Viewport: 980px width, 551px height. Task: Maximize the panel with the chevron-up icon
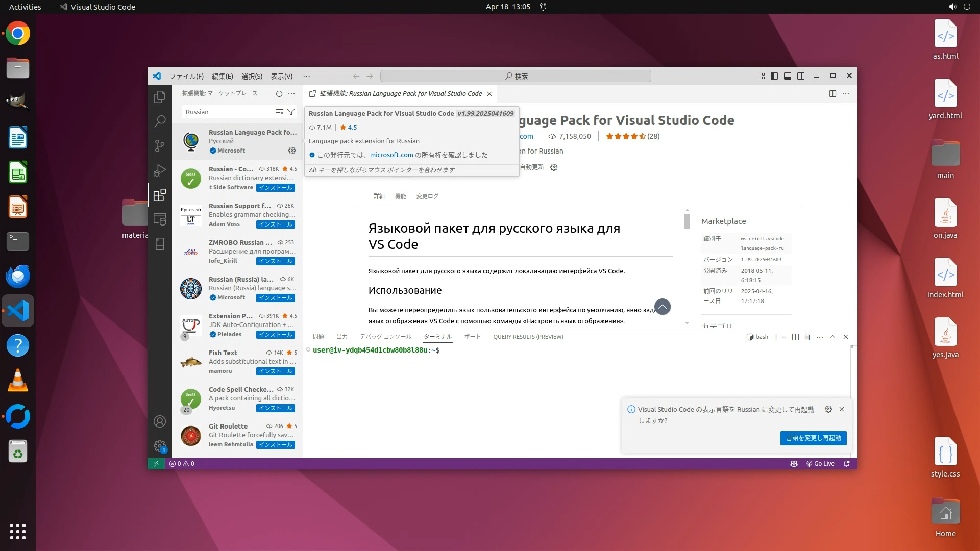point(832,337)
